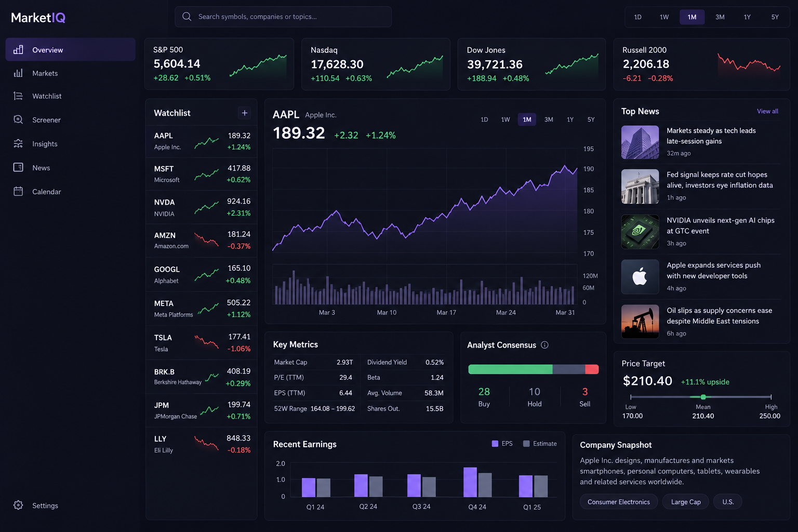
Task: Open the Dow Jones index card
Action: [531, 64]
